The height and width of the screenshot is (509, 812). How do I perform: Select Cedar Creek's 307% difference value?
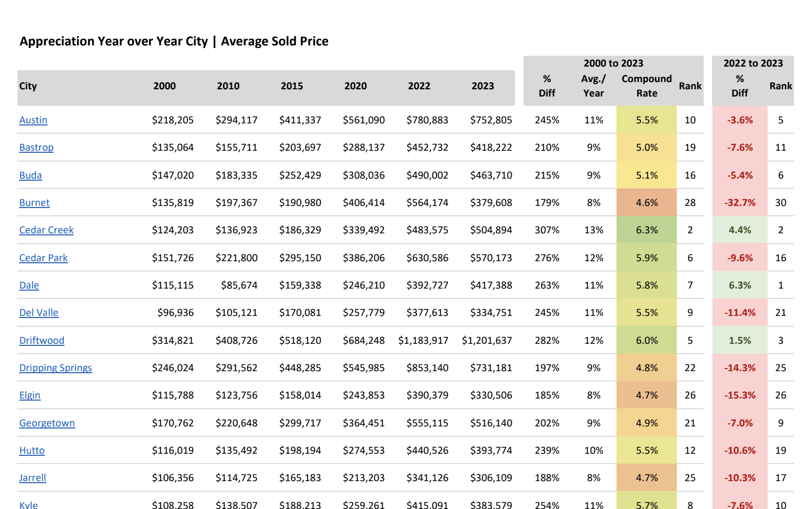[547, 230]
